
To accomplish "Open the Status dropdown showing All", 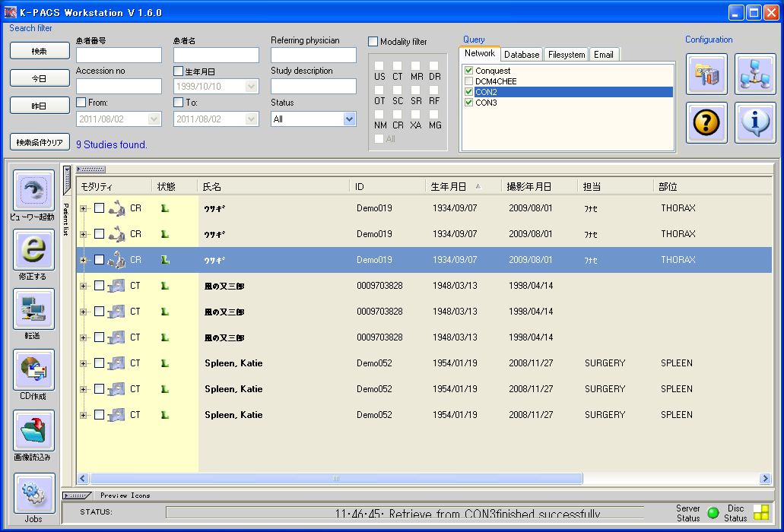I will point(349,119).
